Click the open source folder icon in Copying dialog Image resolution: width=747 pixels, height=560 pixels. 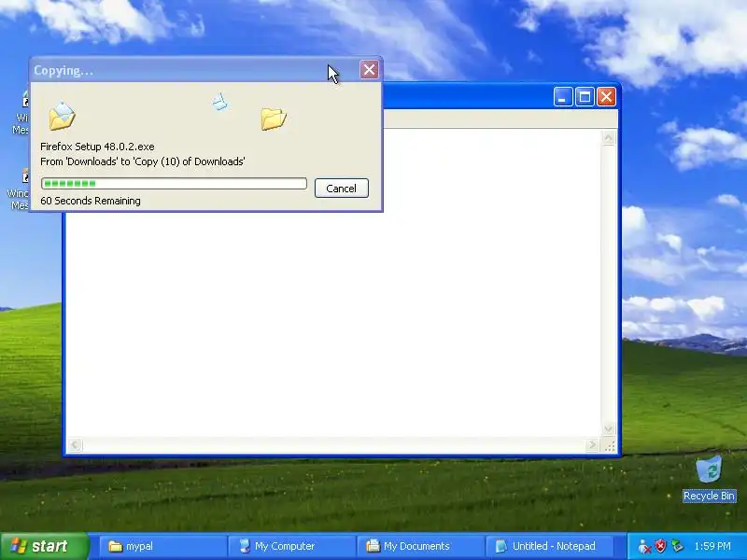[62, 116]
